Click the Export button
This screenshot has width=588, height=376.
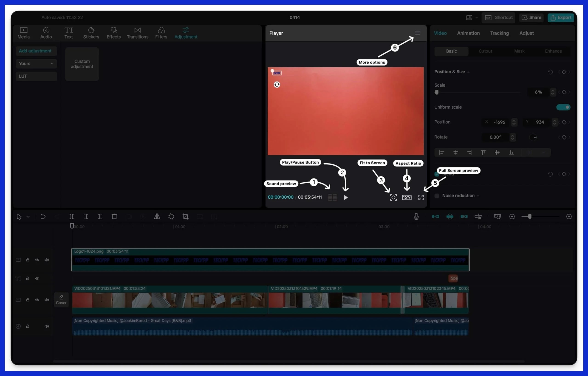click(x=561, y=17)
